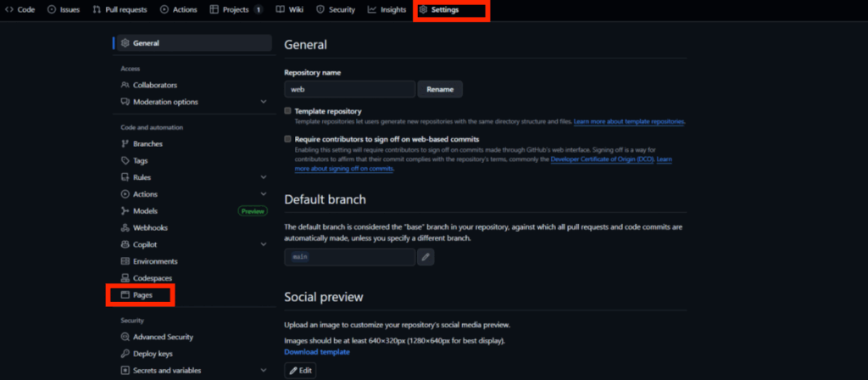The image size is (868, 380).
Task: Click the Secrets and variables icon
Action: point(125,371)
